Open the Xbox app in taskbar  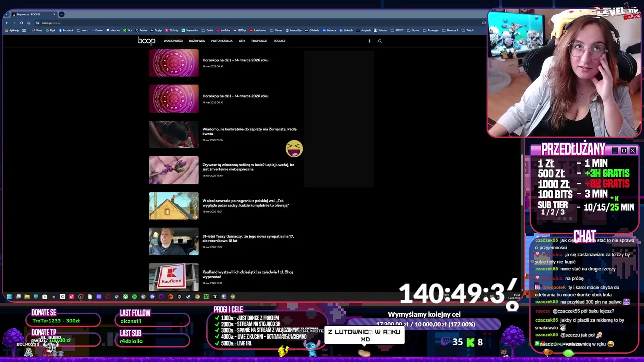[125, 297]
